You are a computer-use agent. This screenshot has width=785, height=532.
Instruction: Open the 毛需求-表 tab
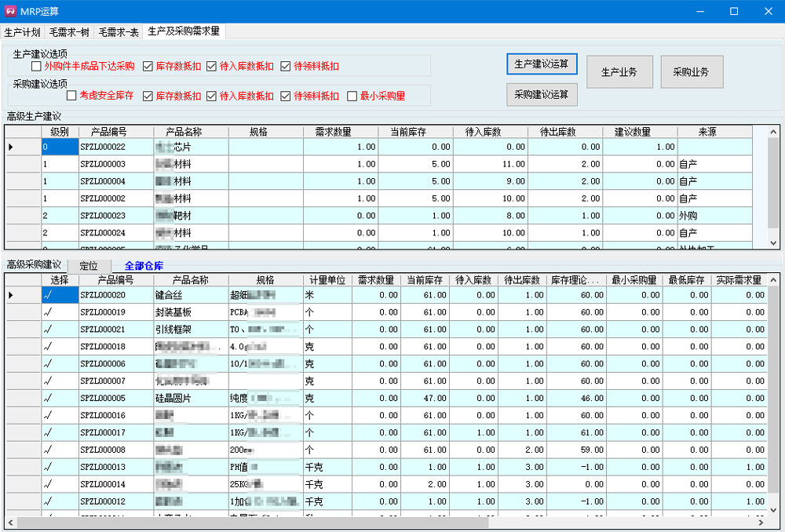coord(119,33)
